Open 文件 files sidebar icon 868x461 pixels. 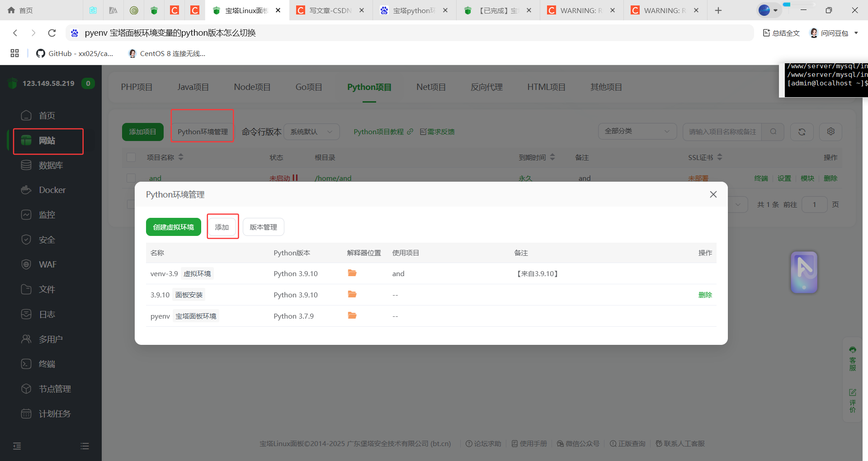pyautogui.click(x=26, y=289)
